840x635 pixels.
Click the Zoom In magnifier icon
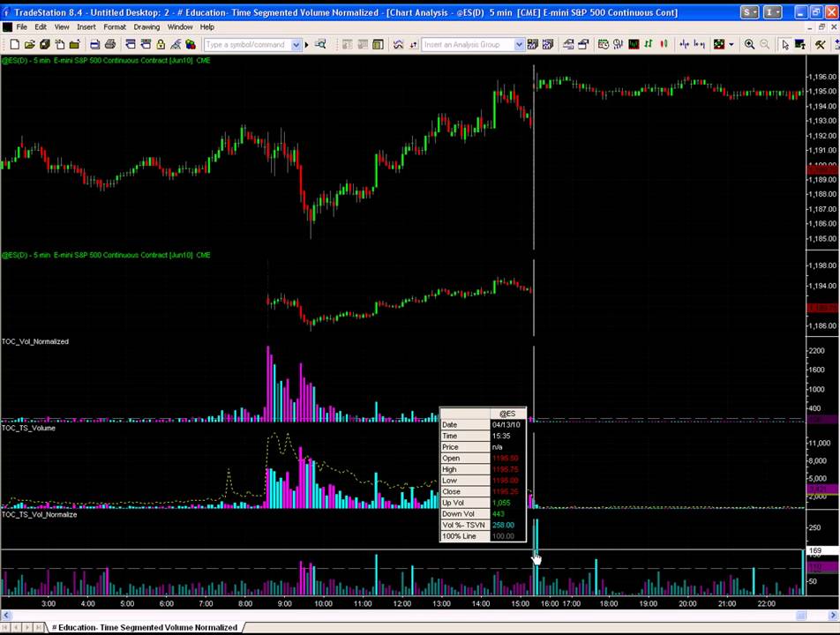[x=749, y=44]
